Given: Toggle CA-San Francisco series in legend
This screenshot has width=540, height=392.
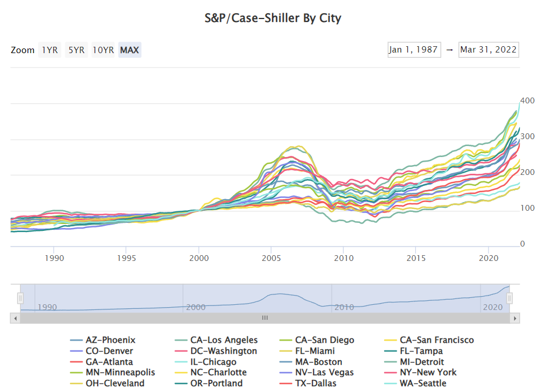Looking at the screenshot, I should (x=429, y=340).
